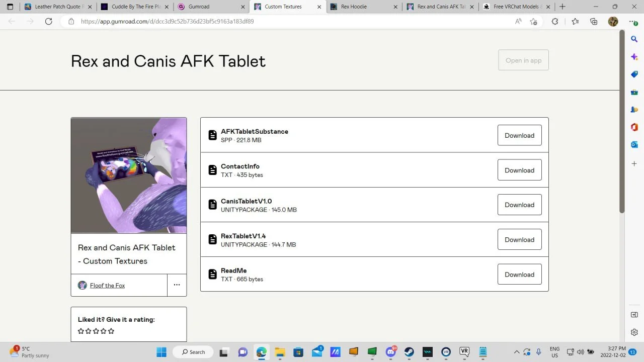644x362 pixels.
Task: Open Steam from the taskbar
Action: (x=409, y=352)
